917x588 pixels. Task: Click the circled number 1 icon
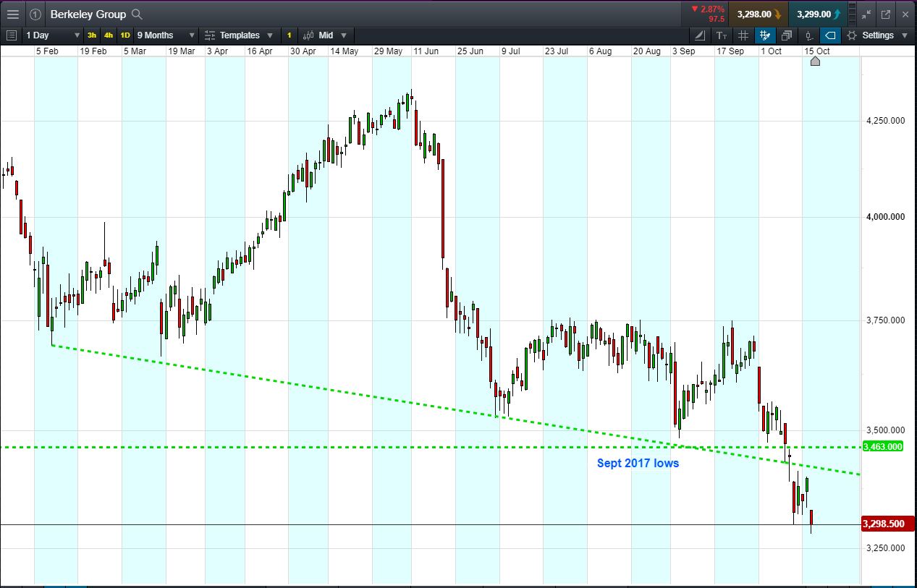(35, 14)
